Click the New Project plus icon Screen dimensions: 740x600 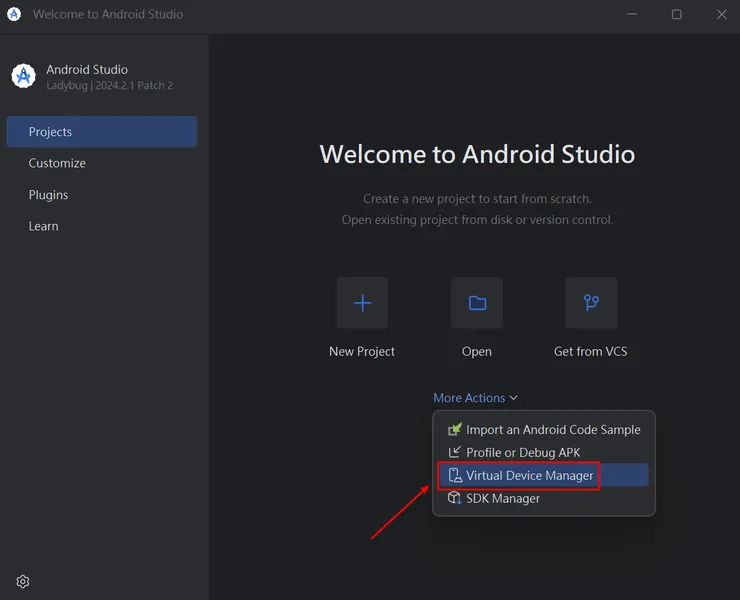click(x=362, y=303)
